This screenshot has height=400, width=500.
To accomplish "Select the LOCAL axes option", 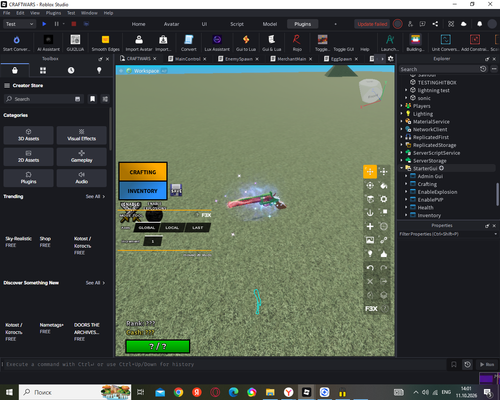I will [x=172, y=228].
